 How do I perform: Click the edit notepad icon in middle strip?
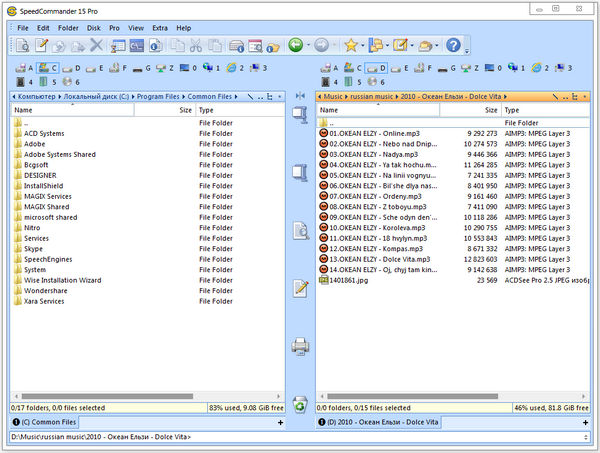[300, 288]
